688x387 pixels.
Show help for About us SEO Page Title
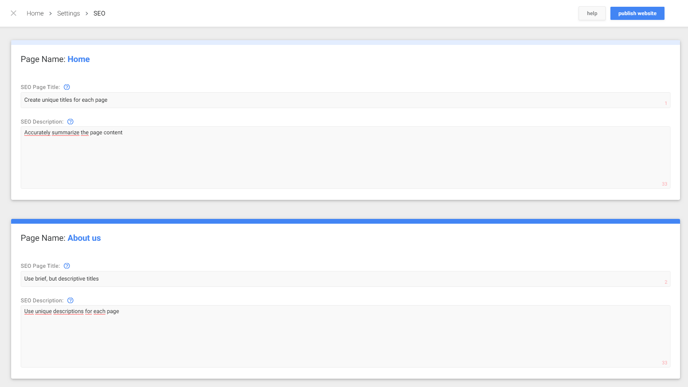click(67, 266)
